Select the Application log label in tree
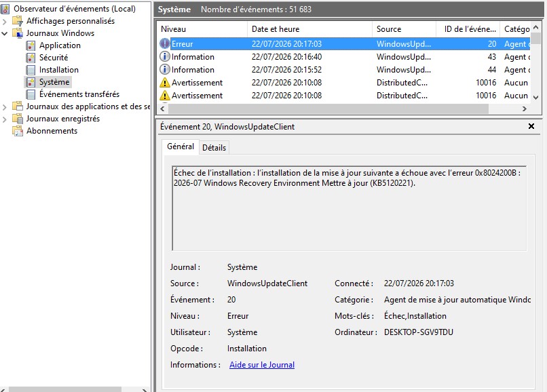547x392 pixels. click(60, 45)
